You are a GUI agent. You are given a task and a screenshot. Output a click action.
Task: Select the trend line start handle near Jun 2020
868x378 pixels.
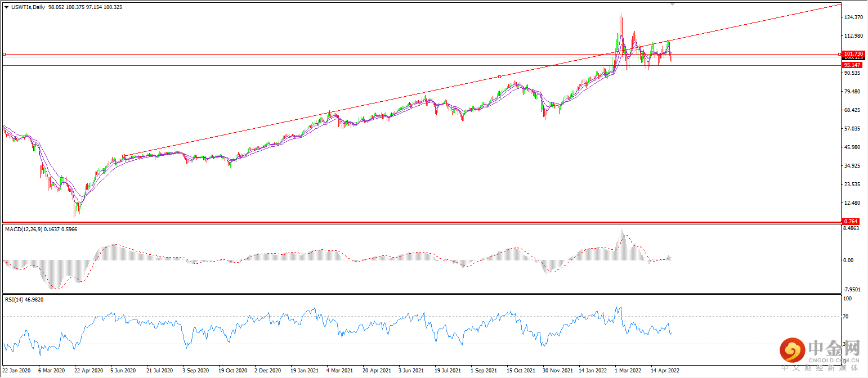click(124, 156)
